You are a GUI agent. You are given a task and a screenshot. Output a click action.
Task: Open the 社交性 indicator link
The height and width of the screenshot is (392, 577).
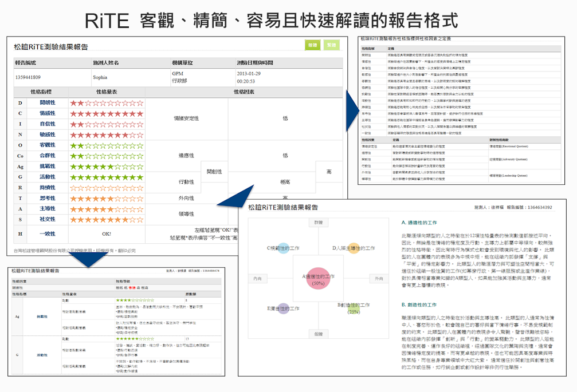[48, 219]
